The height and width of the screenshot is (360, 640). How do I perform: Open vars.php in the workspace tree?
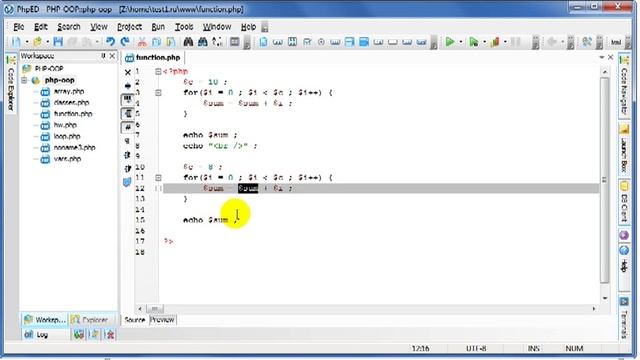coord(67,159)
